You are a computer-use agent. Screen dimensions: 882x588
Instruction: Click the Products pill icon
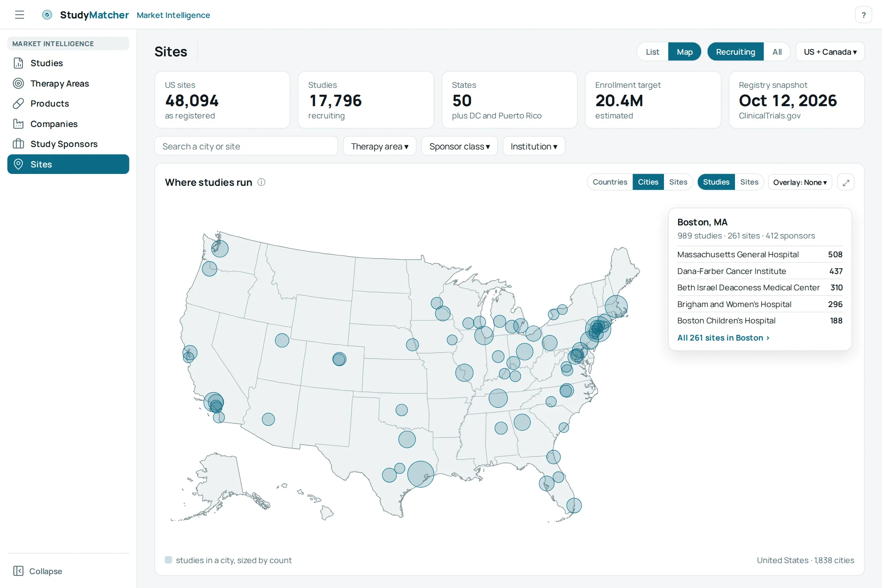click(18, 103)
